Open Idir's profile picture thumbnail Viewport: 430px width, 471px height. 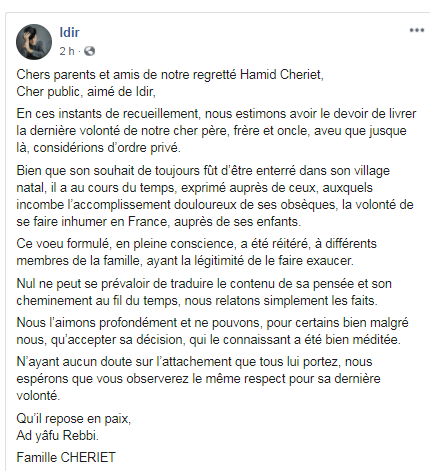(x=34, y=42)
